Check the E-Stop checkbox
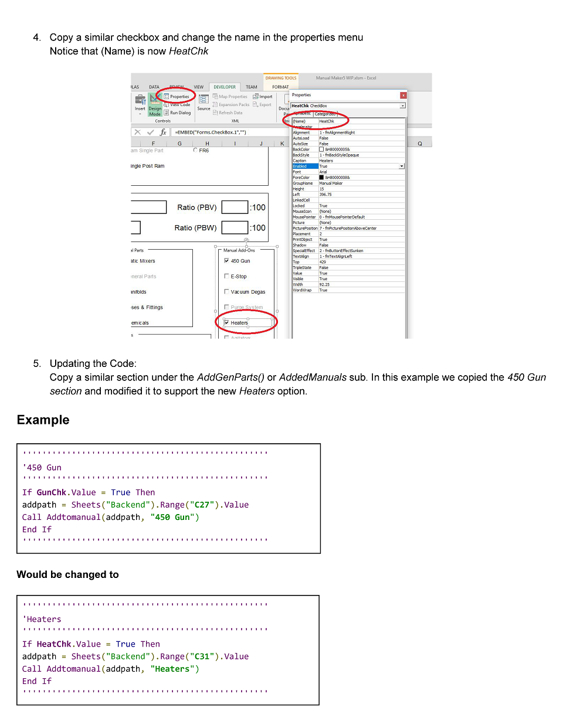This screenshot has height=728, width=563. tap(227, 276)
